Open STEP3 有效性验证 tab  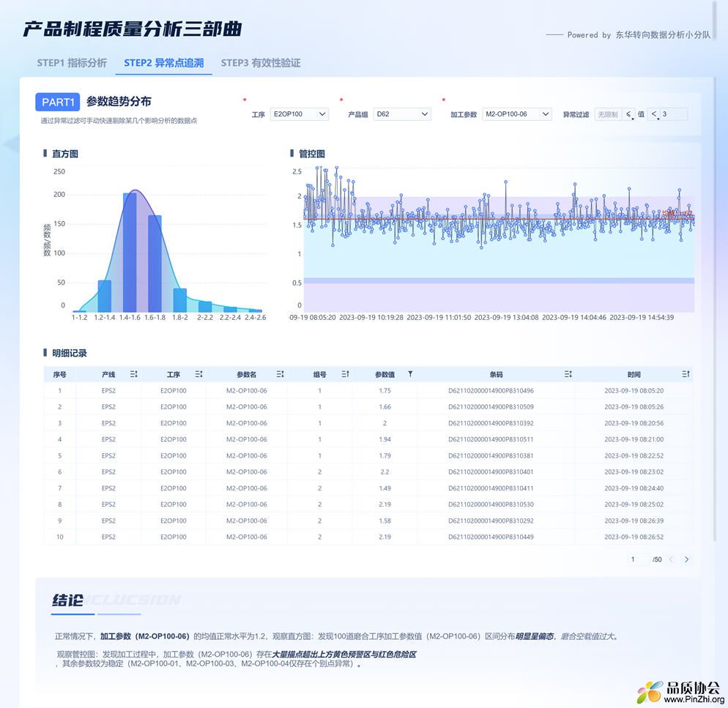coord(261,63)
